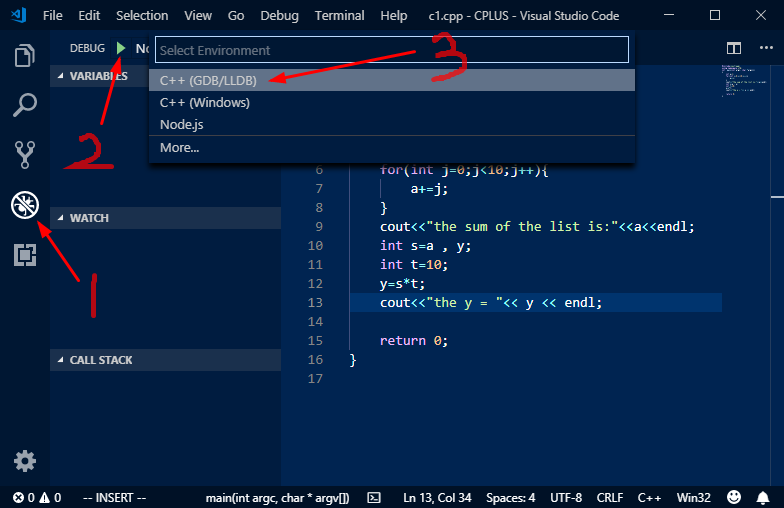
Task: Select C++ (GDB/LLDB) environment
Action: pyautogui.click(x=392, y=80)
